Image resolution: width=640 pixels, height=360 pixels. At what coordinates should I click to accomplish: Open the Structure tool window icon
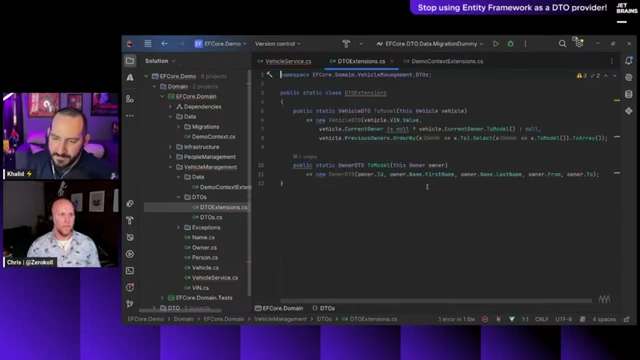[x=130, y=99]
